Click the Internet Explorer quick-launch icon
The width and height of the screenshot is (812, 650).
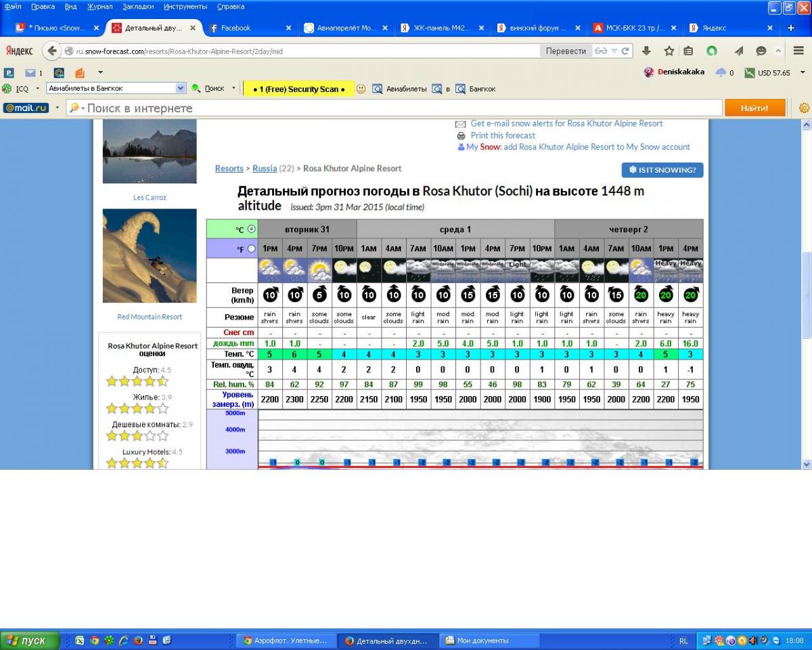(124, 640)
